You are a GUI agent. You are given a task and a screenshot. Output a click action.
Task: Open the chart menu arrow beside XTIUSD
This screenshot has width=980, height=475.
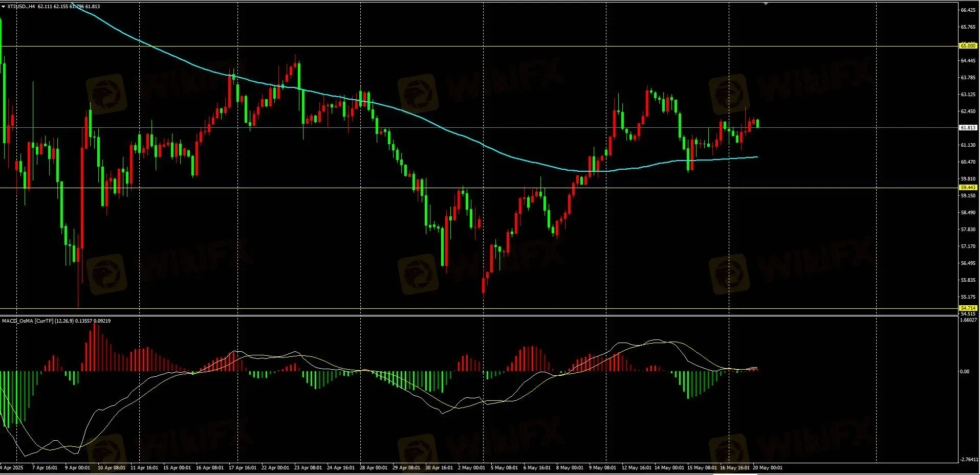3,7
